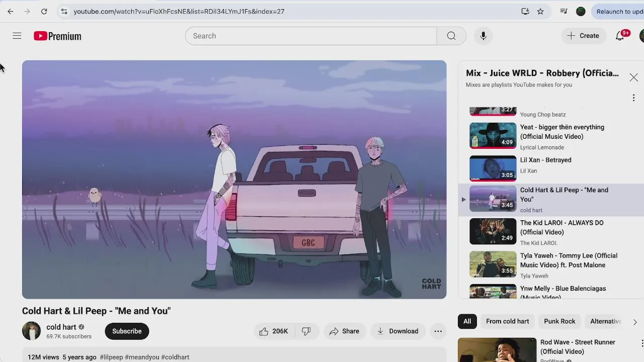
Task: Click the Mix - Juice WRLD Robbery title
Action: click(x=542, y=73)
